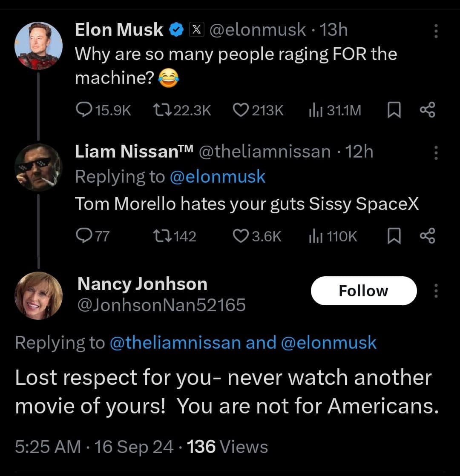Repost Elon Musk's tweet
Screen dimensions: 460x476
click(x=160, y=110)
